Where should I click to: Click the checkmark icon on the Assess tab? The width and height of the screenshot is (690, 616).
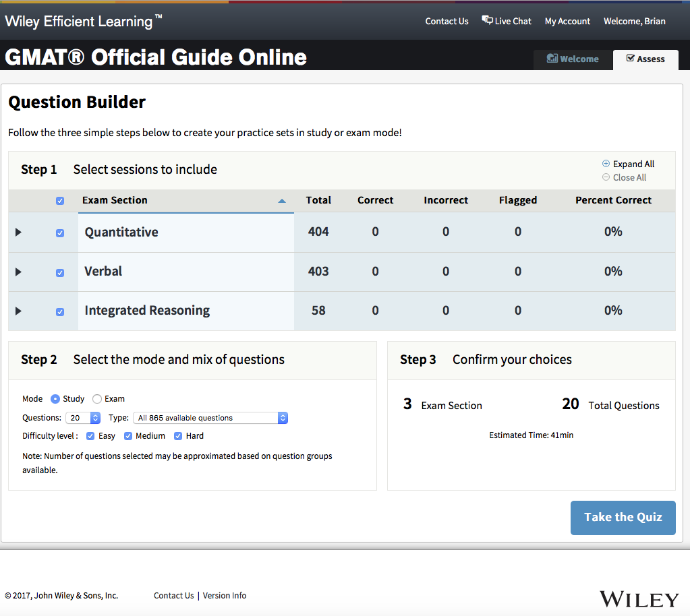[631, 59]
